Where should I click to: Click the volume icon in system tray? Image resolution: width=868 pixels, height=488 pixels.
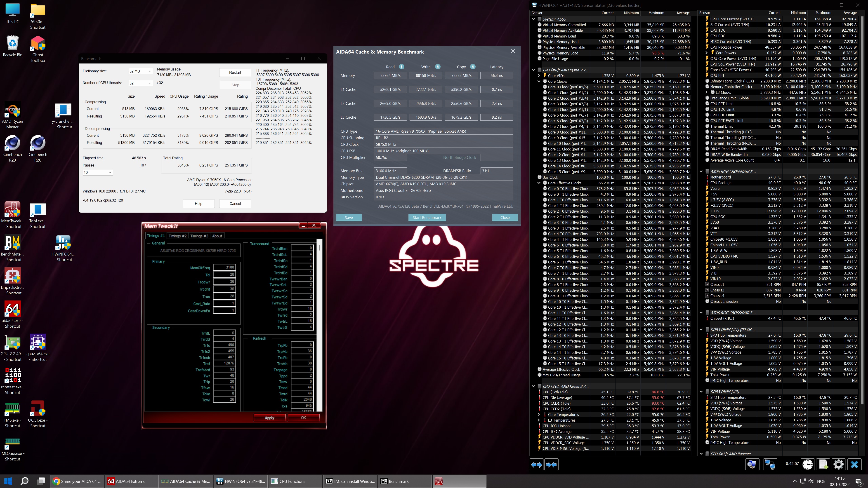point(811,481)
